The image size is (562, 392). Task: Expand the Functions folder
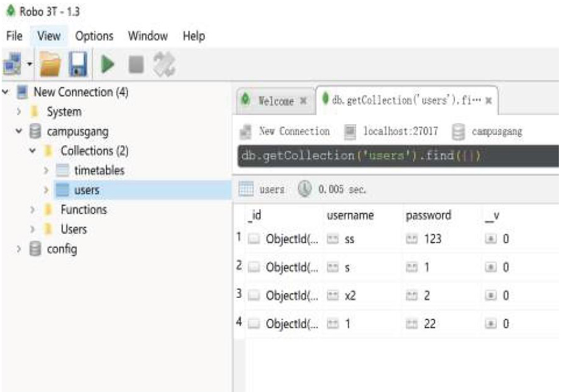33,209
